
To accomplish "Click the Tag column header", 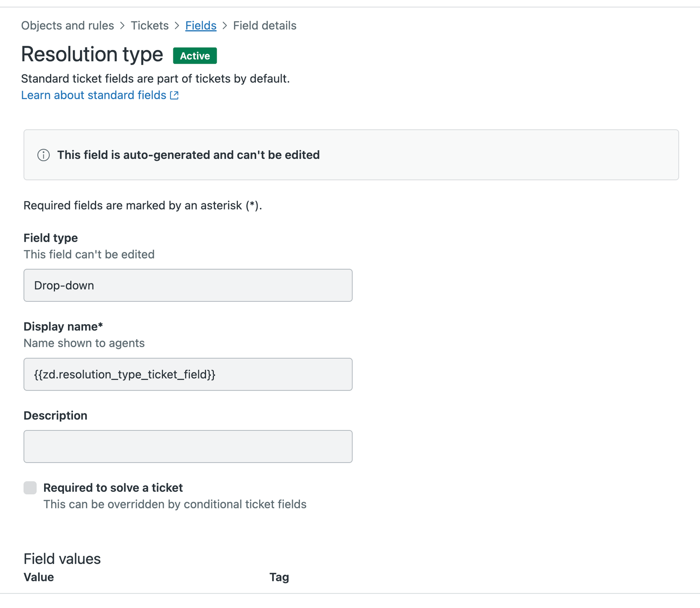I will (279, 577).
